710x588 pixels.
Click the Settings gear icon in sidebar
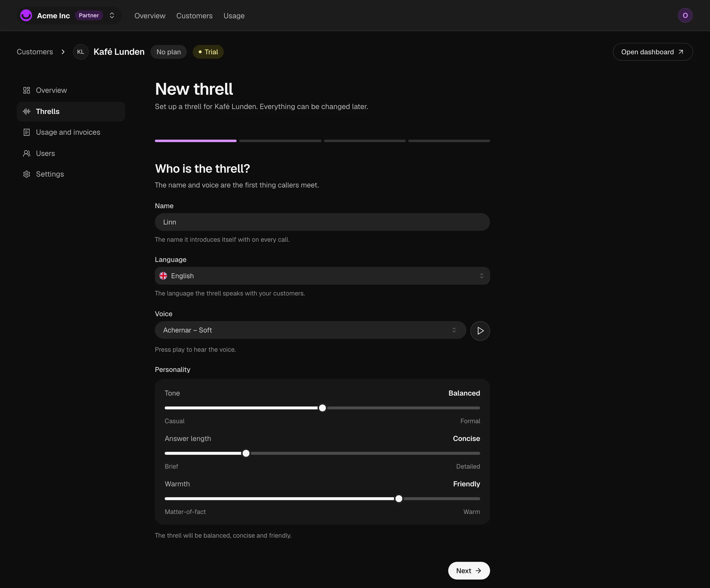(x=26, y=174)
